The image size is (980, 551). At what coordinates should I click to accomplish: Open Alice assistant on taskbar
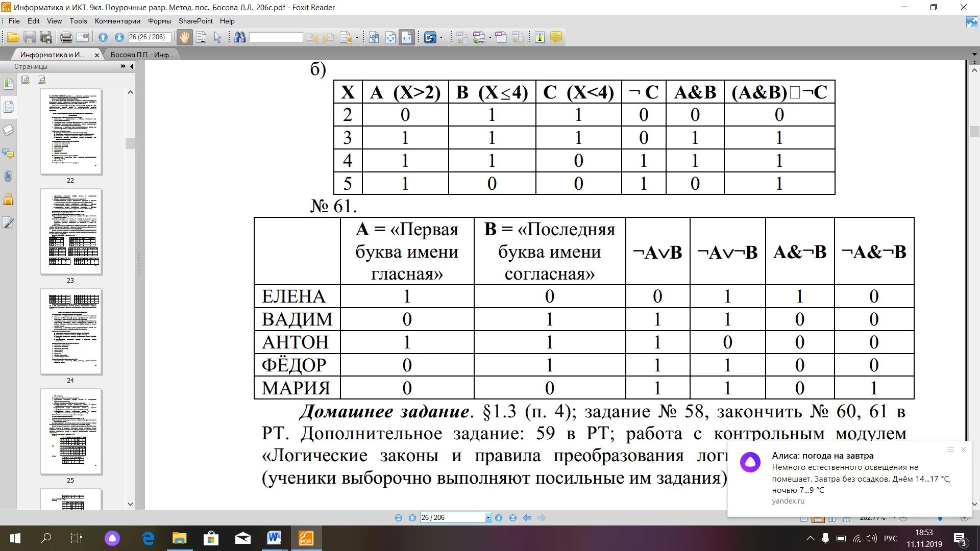(112, 538)
